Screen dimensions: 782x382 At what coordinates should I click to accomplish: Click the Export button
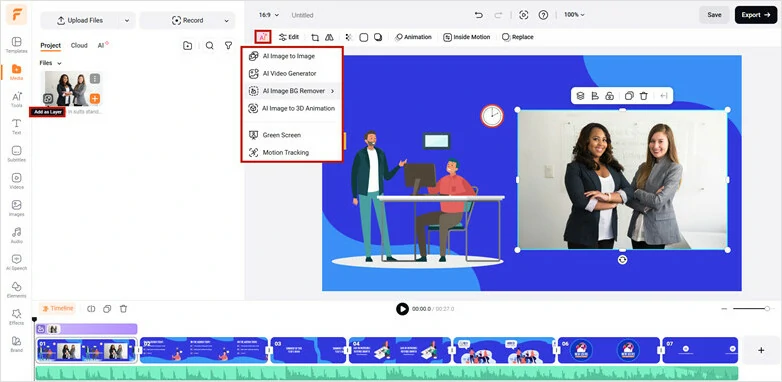click(x=756, y=15)
